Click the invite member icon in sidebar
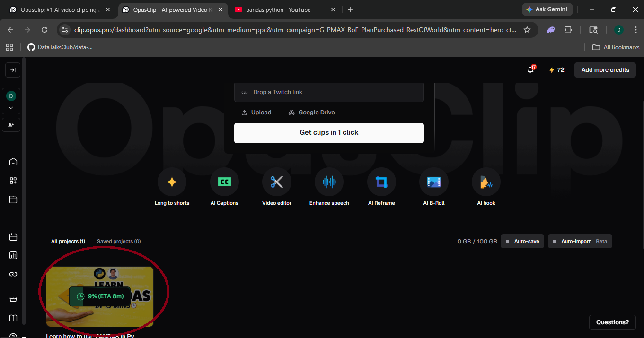The image size is (644, 338). (11, 125)
